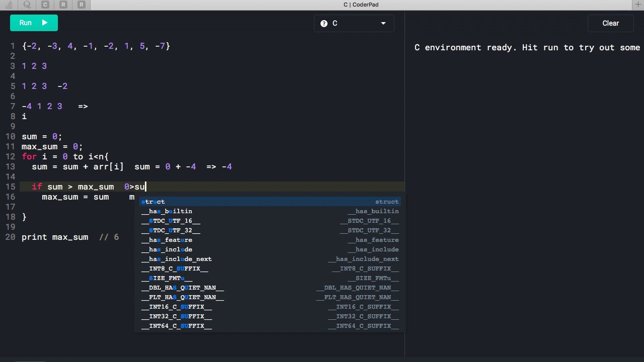The height and width of the screenshot is (362, 644).
Task: Click the plus icon to open new tab
Action: 638,5
